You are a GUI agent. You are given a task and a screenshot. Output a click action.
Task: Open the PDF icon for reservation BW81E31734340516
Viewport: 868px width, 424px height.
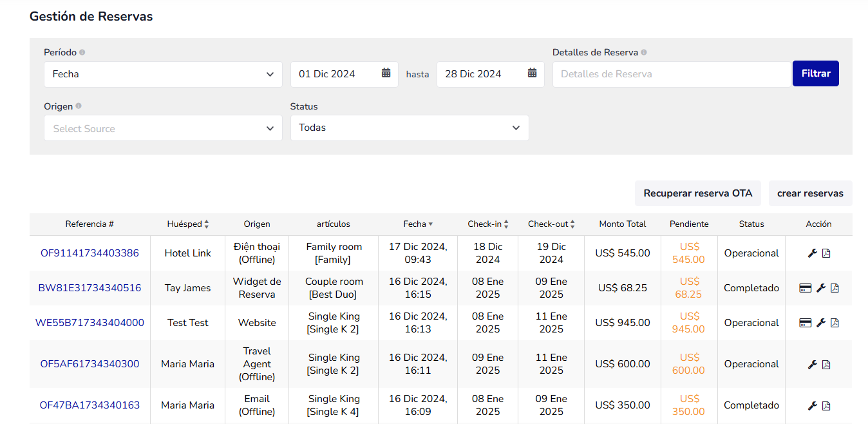(835, 288)
